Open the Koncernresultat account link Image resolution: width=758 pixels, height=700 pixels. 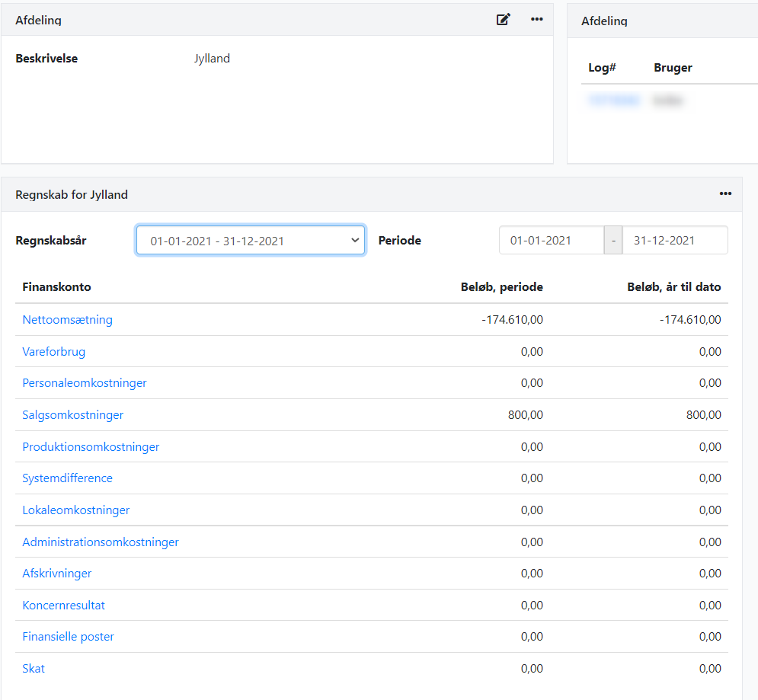(63, 606)
